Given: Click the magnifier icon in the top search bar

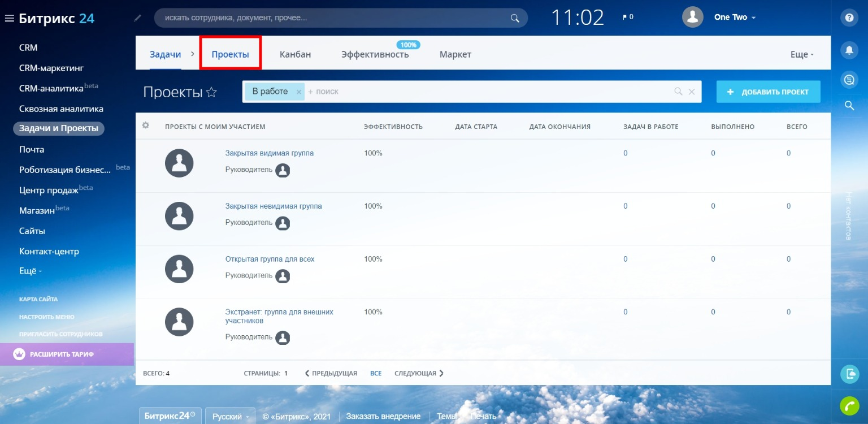Looking at the screenshot, I should coord(515,18).
